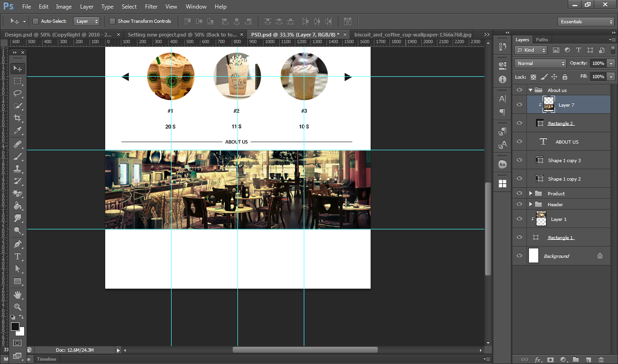Image resolution: width=618 pixels, height=364 pixels.
Task: Open the Window menu
Action: [196, 7]
